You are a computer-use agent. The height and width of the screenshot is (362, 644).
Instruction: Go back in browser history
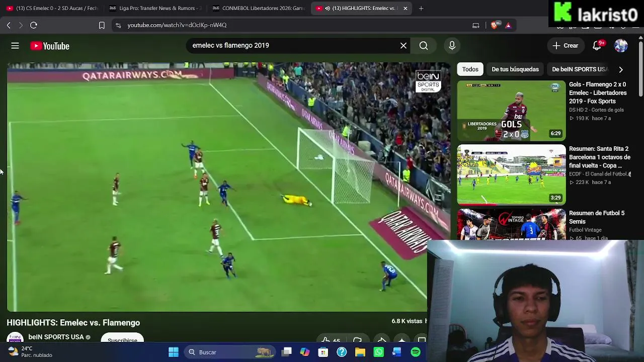9,25
